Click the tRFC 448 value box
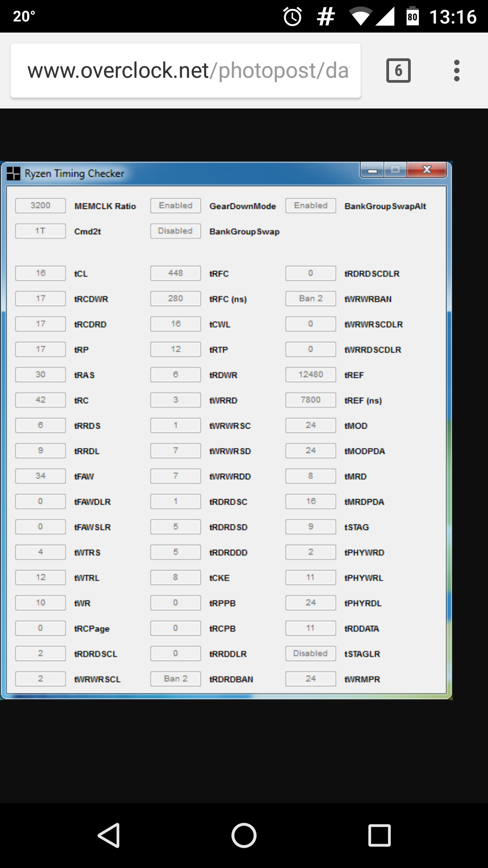488x868 pixels. tap(176, 274)
